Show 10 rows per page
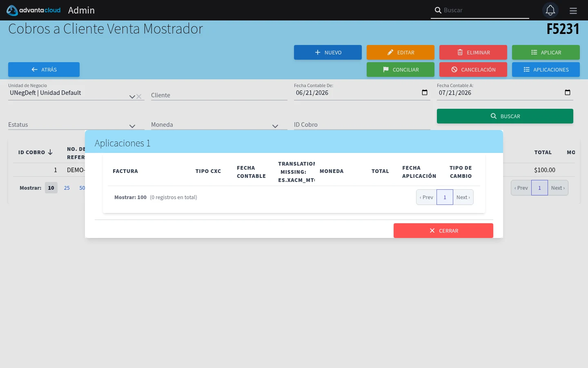Image resolution: width=588 pixels, height=368 pixels. point(51,188)
